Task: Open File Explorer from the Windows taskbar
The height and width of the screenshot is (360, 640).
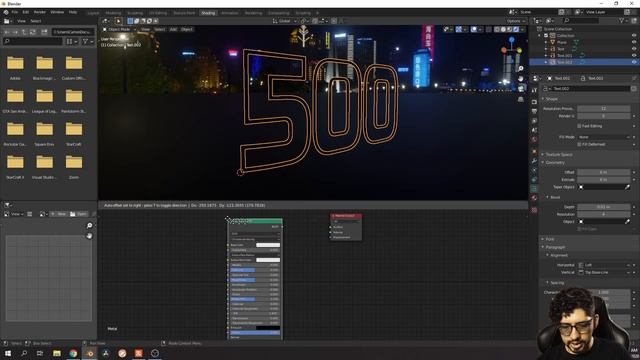Action: tap(57, 353)
